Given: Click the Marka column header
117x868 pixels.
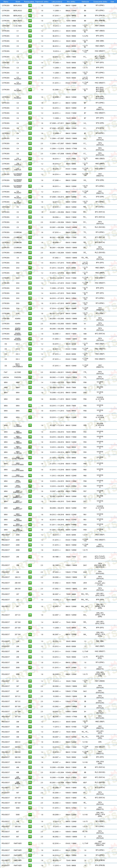Looking at the screenshot, I should coord(6,2).
